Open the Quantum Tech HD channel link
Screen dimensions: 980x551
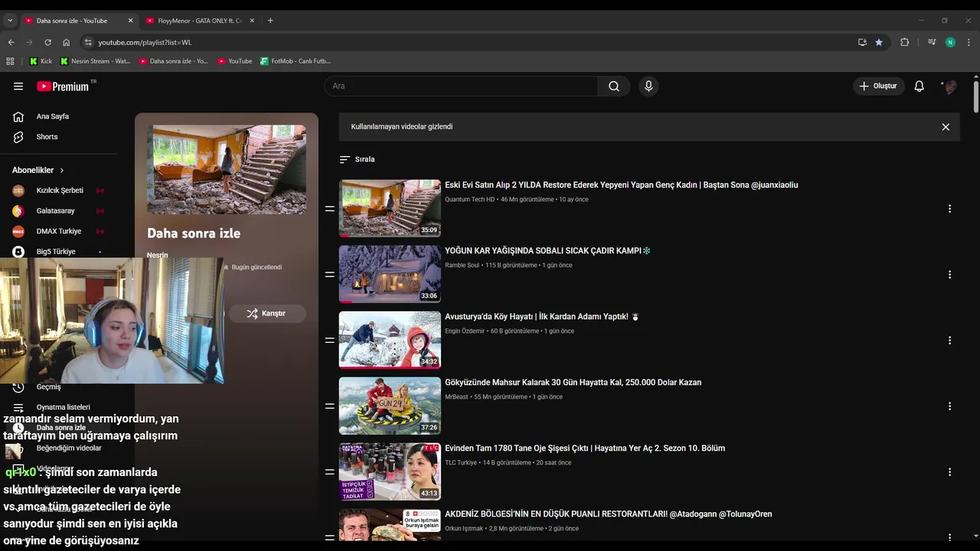[x=469, y=200]
